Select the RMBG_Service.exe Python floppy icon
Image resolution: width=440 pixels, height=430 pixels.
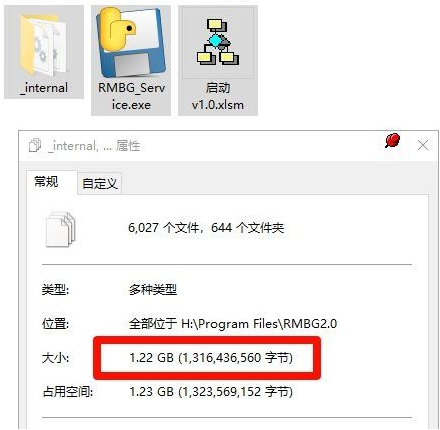point(131,43)
